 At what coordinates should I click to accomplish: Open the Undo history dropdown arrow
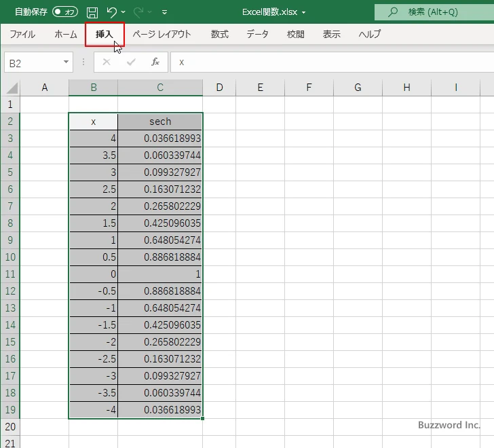(123, 12)
